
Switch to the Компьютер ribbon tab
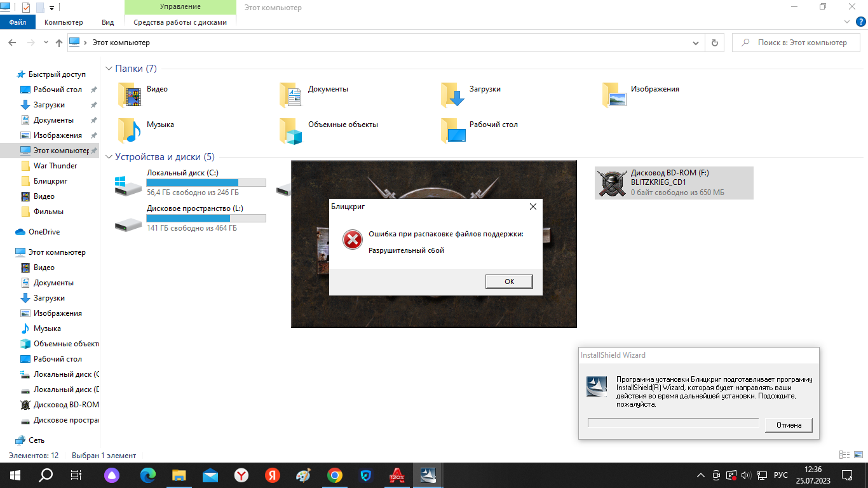[x=64, y=22]
